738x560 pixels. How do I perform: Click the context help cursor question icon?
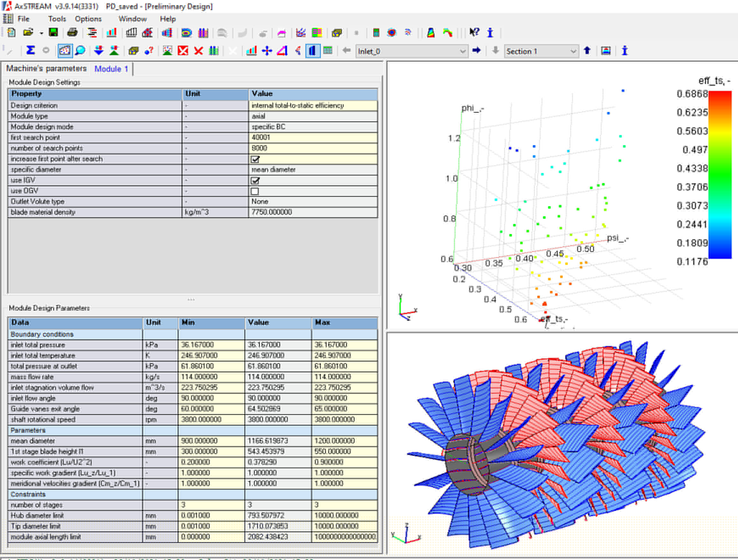[x=474, y=32]
